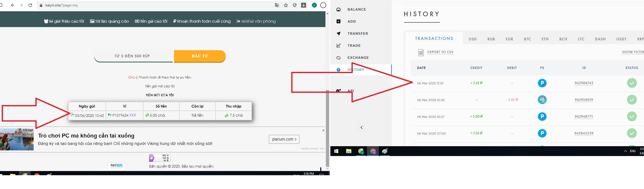
Task: Open transaction ID 962958019
Action: [584, 100]
